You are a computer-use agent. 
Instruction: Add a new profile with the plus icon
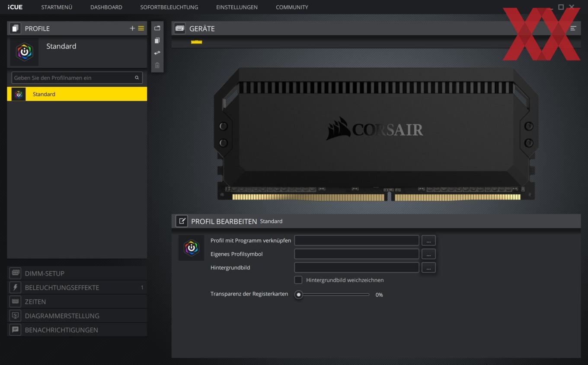tap(132, 29)
